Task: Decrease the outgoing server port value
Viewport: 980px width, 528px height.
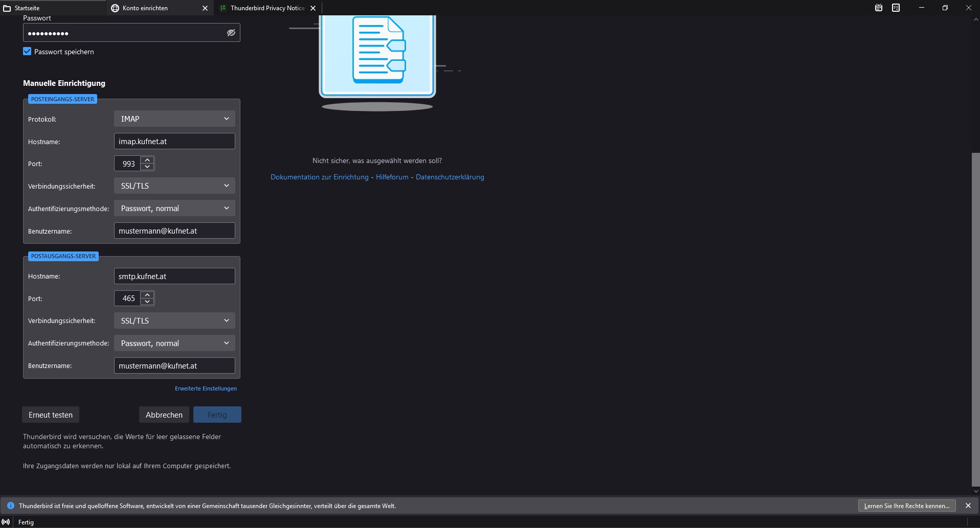Action: click(x=147, y=302)
